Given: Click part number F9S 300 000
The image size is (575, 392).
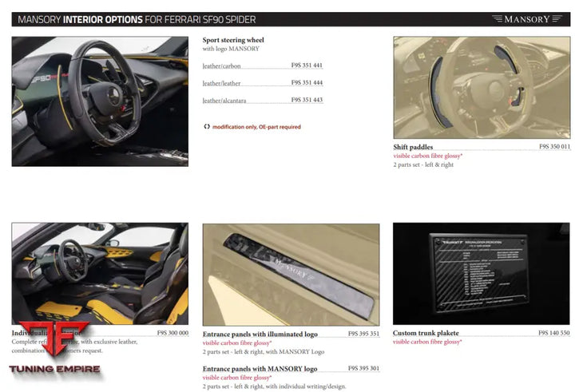Looking at the screenshot, I should 172,333.
